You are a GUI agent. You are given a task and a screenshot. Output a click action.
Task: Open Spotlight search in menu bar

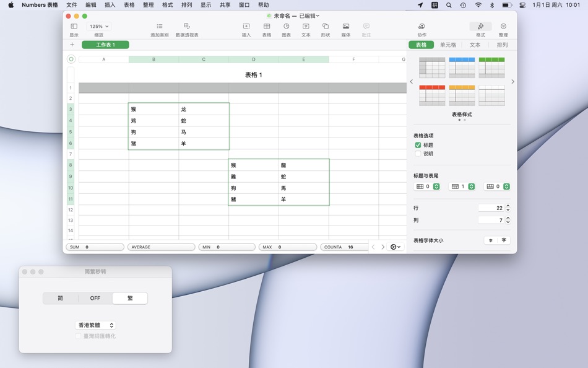pos(449,5)
